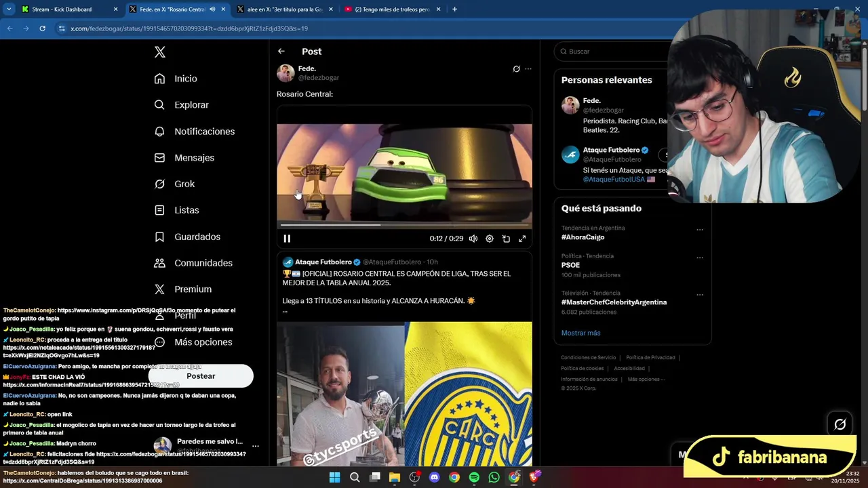Open Discord from taskbar
Image resolution: width=868 pixels, height=488 pixels.
[x=435, y=477]
